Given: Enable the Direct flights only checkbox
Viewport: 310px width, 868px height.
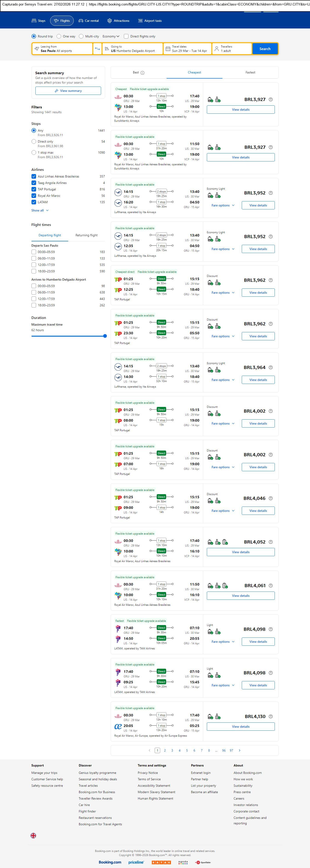Looking at the screenshot, I should coord(126,36).
